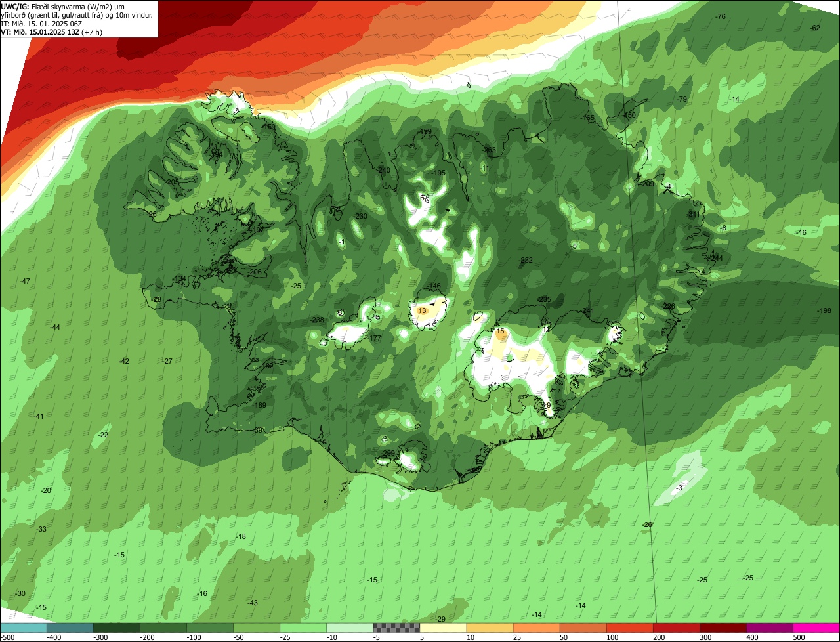This screenshot has height=642, width=840.
Task: Click the map value '-206'
Action: 255,272
